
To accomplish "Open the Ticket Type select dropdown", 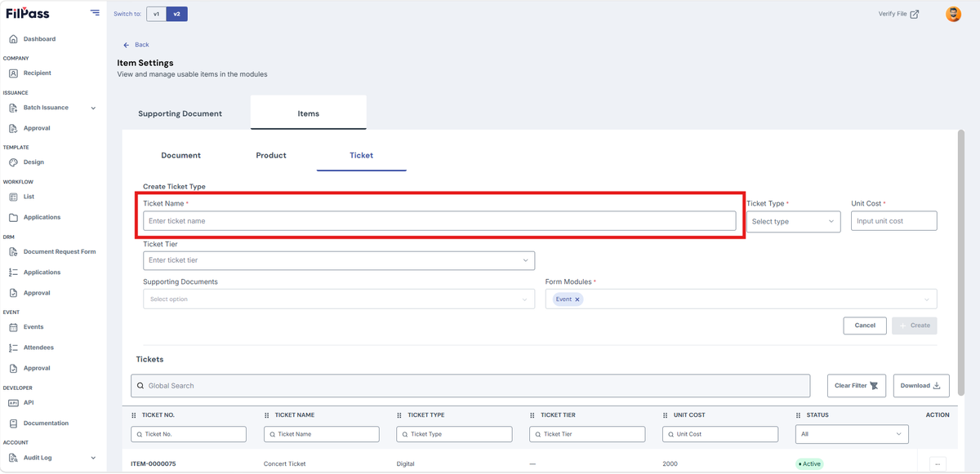I will pos(793,221).
